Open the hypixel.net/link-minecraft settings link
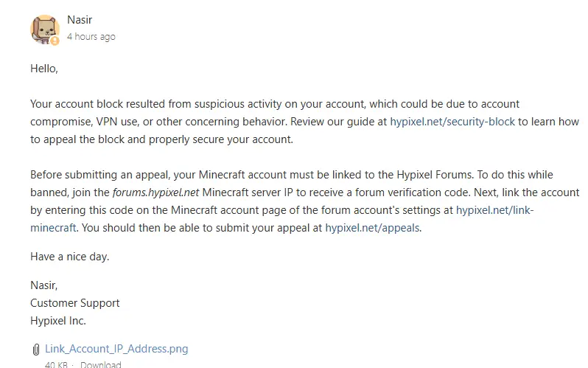 point(494,210)
